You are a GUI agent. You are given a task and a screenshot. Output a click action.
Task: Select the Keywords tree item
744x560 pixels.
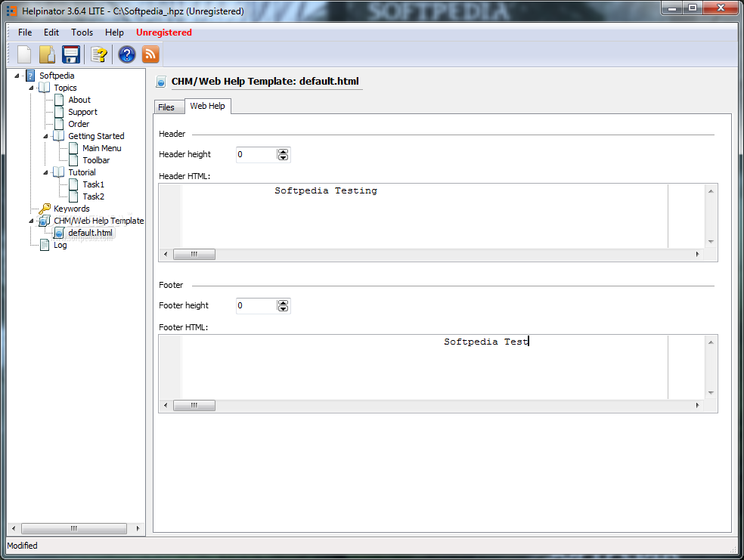point(72,209)
